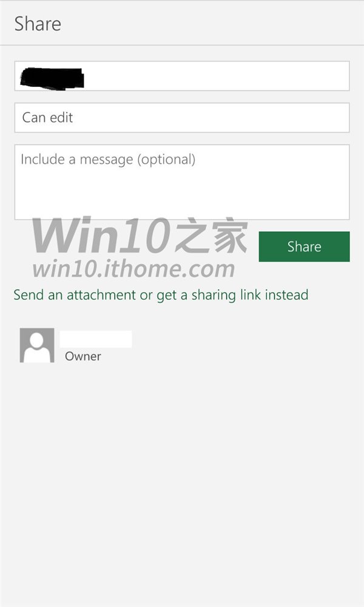The height and width of the screenshot is (607, 364).
Task: Open Send an attachment or sharing link instead
Action: point(161,295)
